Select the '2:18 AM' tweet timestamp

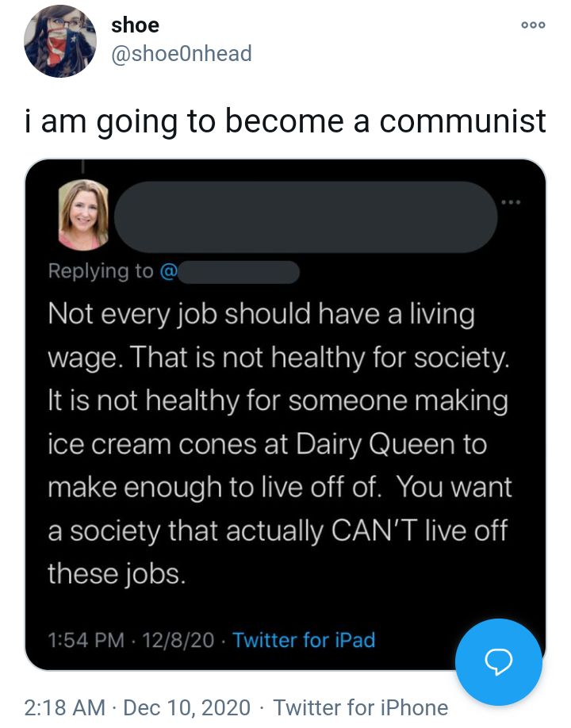(65, 707)
